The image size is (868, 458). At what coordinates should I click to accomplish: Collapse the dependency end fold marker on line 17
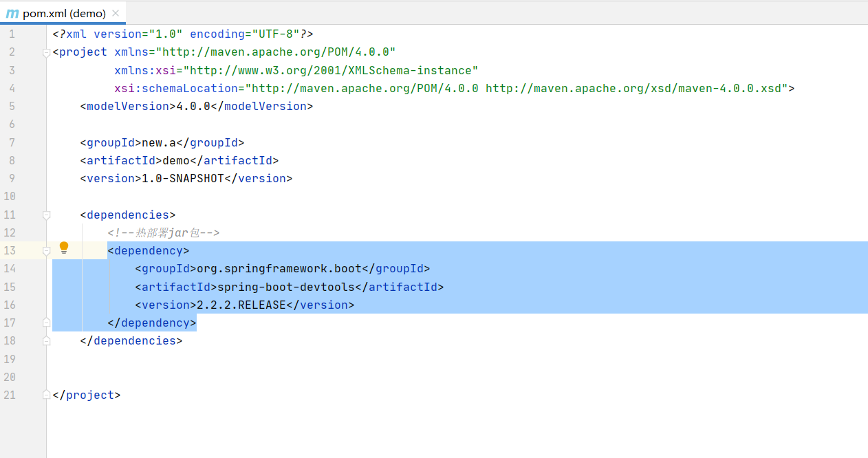[x=46, y=323]
